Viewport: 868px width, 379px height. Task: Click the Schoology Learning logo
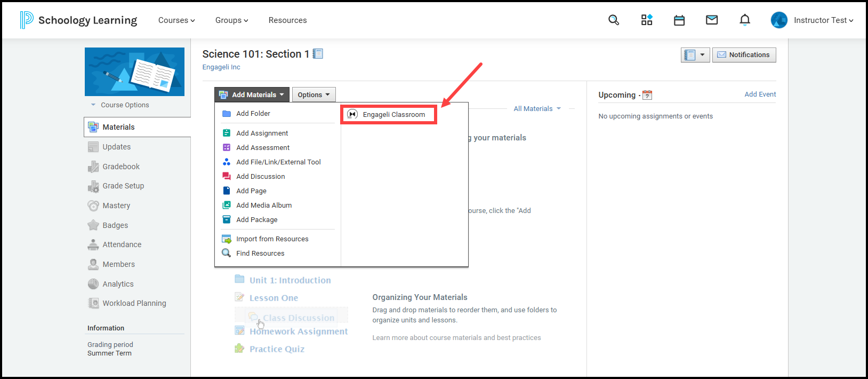click(x=78, y=20)
